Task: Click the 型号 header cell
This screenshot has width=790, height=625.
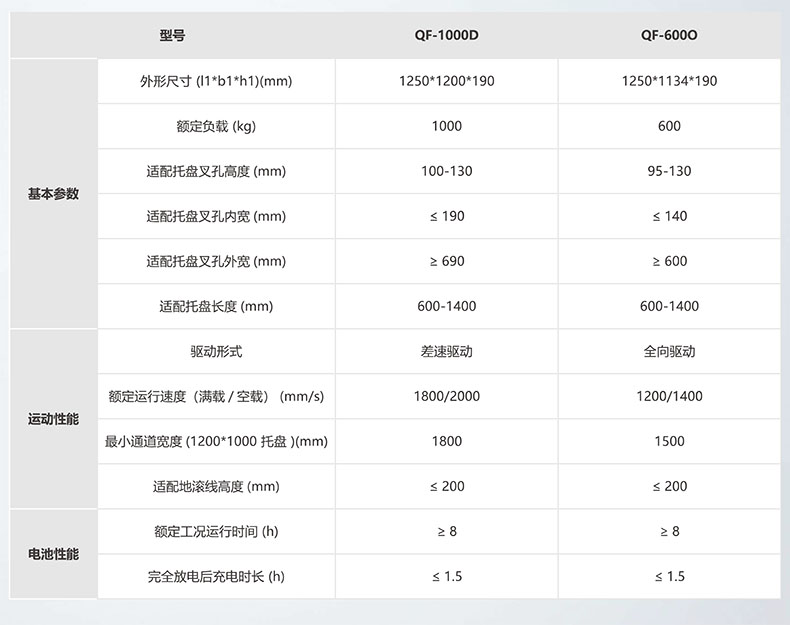Action: pyautogui.click(x=172, y=35)
